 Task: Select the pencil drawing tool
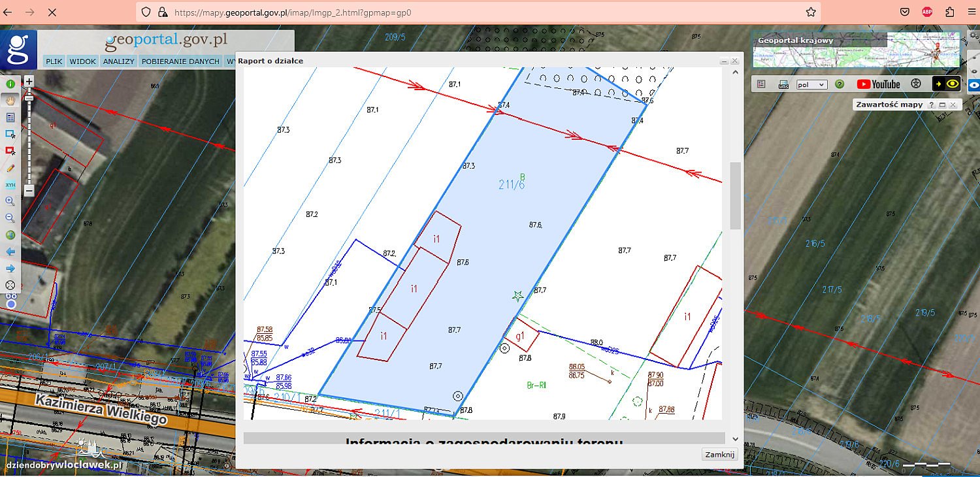pyautogui.click(x=10, y=168)
